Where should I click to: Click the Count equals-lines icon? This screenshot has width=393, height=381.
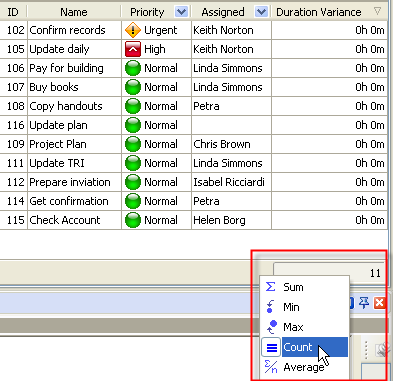(271, 347)
